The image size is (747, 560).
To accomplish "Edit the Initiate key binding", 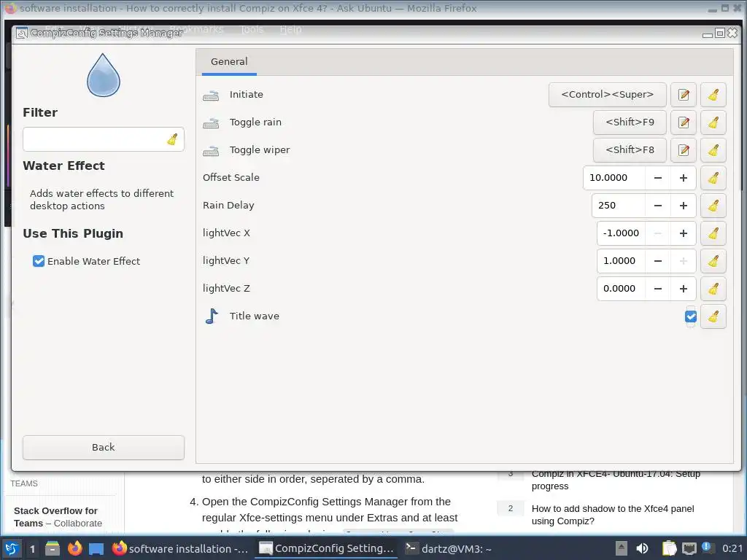I will coord(683,95).
